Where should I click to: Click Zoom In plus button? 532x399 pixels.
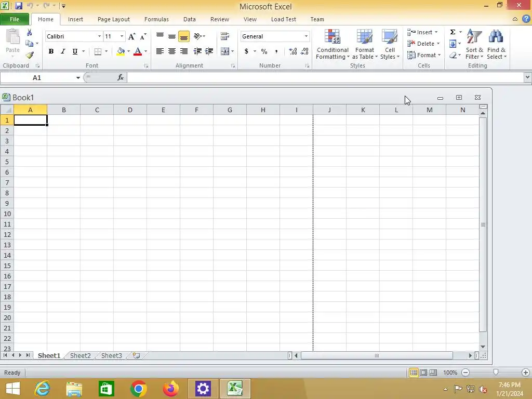point(526,373)
